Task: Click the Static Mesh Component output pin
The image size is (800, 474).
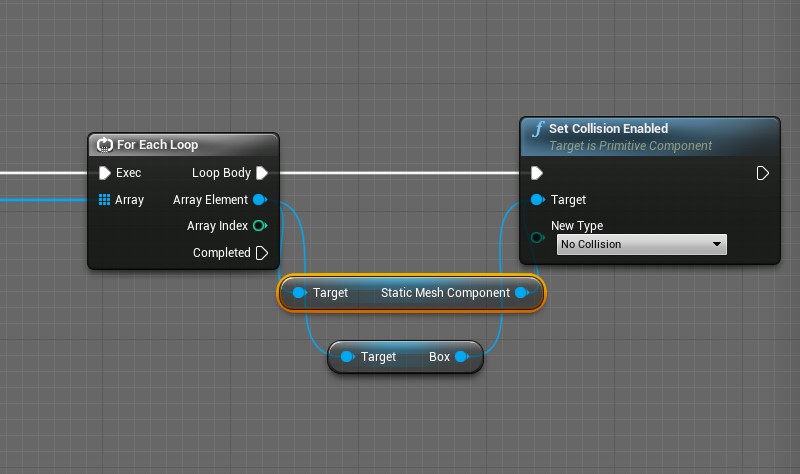Action: 522,293
